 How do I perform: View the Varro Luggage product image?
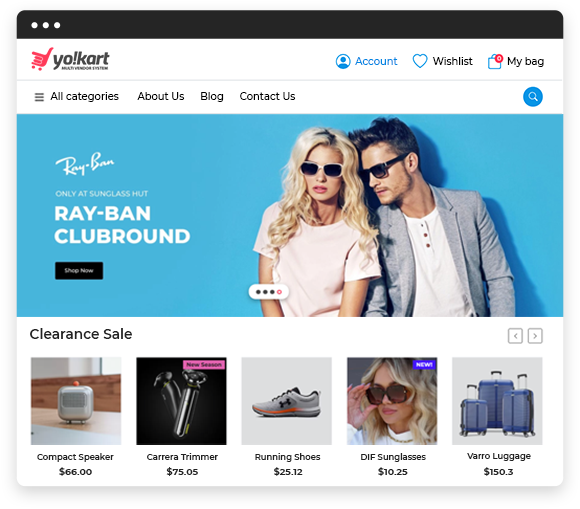point(497,401)
